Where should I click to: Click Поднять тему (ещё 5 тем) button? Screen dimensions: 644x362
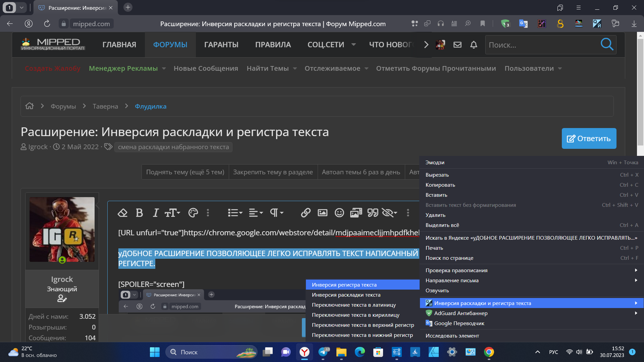(x=185, y=172)
